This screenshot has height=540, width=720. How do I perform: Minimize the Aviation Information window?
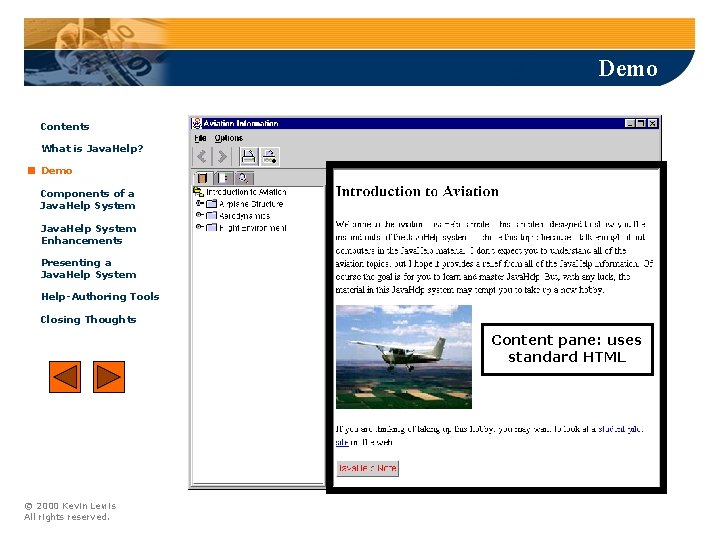coord(630,123)
